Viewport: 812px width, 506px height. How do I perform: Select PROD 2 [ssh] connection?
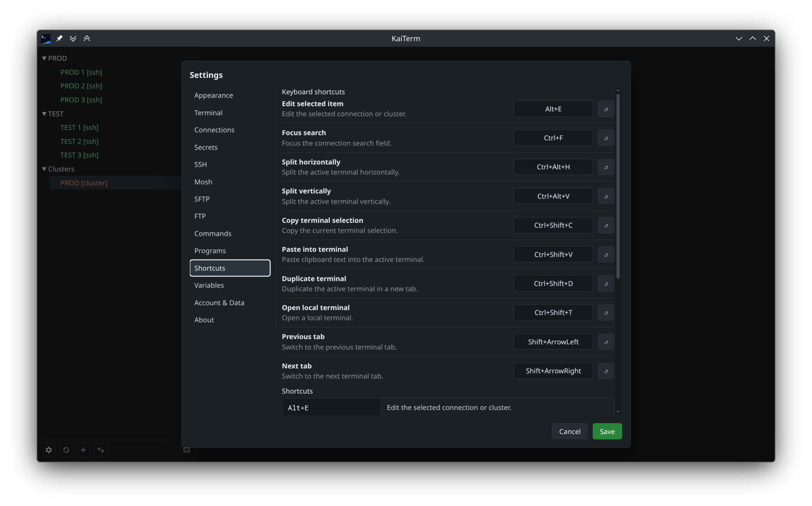point(81,86)
